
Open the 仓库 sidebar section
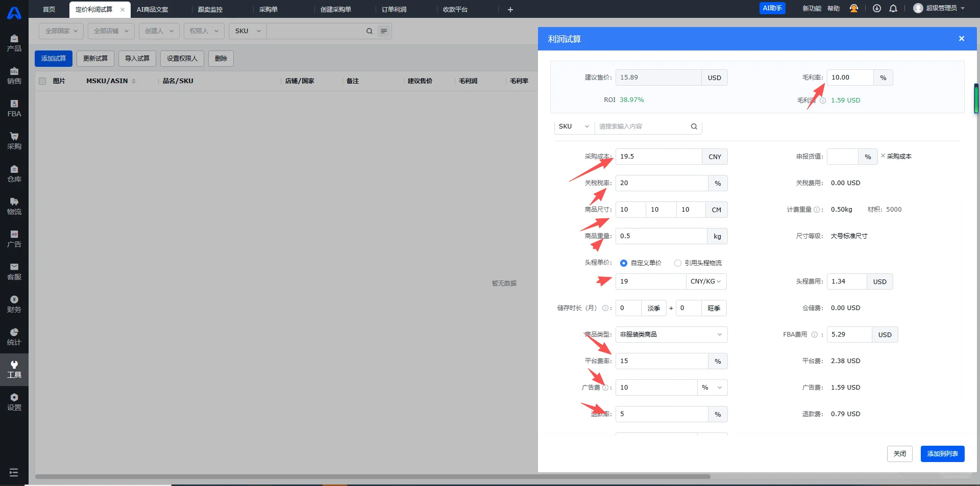[x=14, y=173]
